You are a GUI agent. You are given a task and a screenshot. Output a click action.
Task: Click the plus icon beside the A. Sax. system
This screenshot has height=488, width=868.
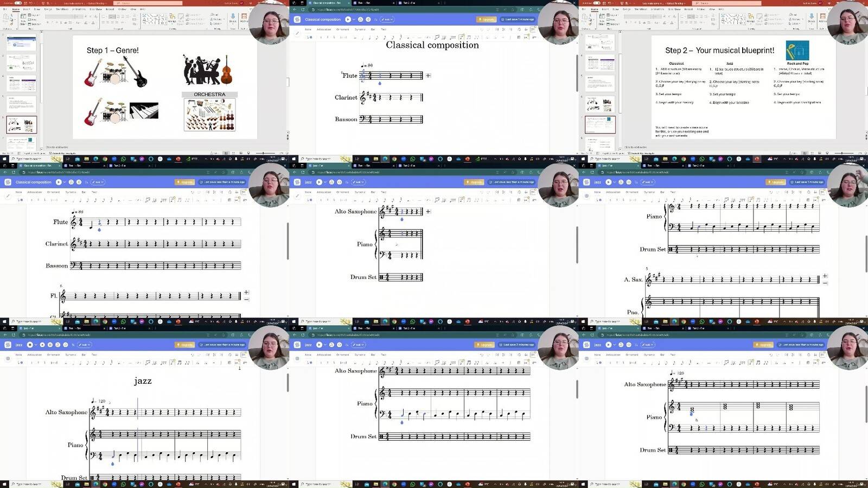click(825, 276)
